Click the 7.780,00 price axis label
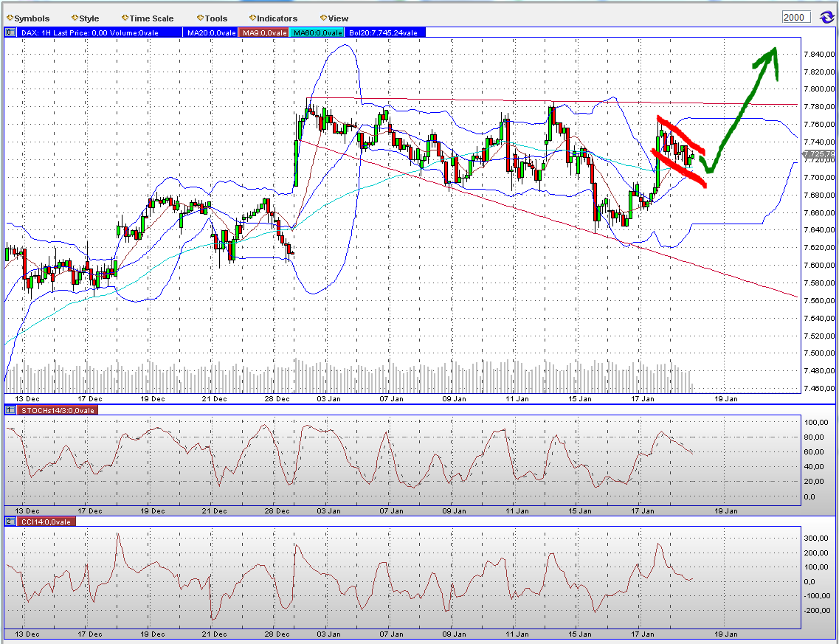Viewport: 839px width, 644px height. tap(818, 107)
